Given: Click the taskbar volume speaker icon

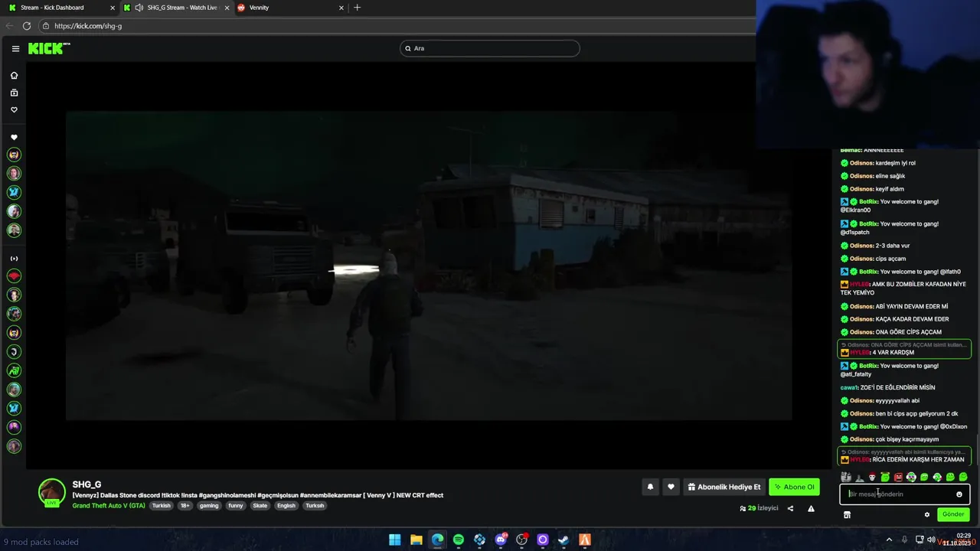Looking at the screenshot, I should [x=932, y=540].
